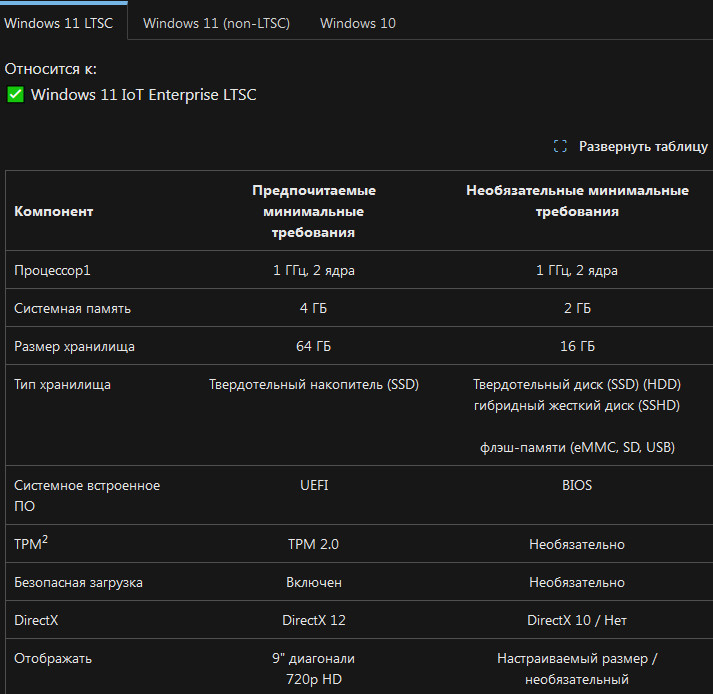Click the Процессор1 row label
The height and width of the screenshot is (694, 713).
(52, 271)
